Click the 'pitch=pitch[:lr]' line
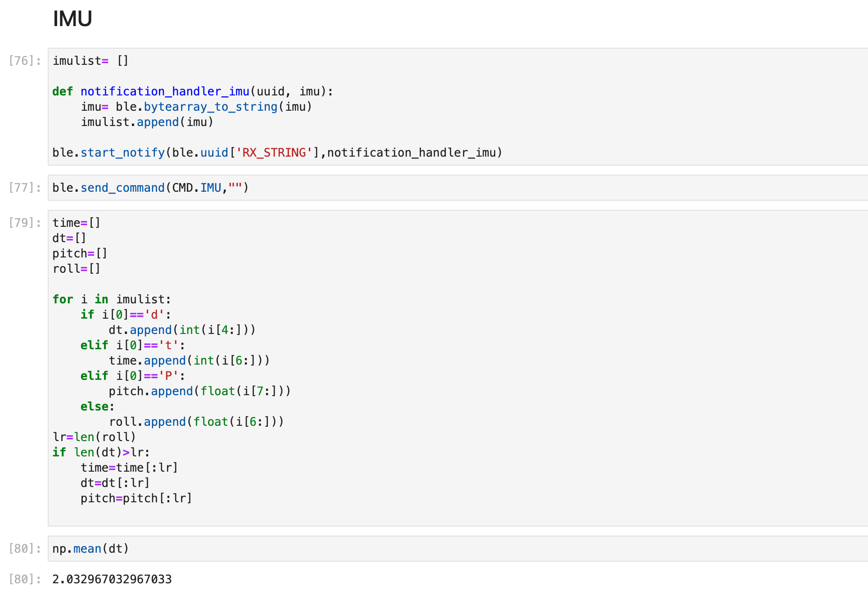The width and height of the screenshot is (868, 595). pos(136,498)
